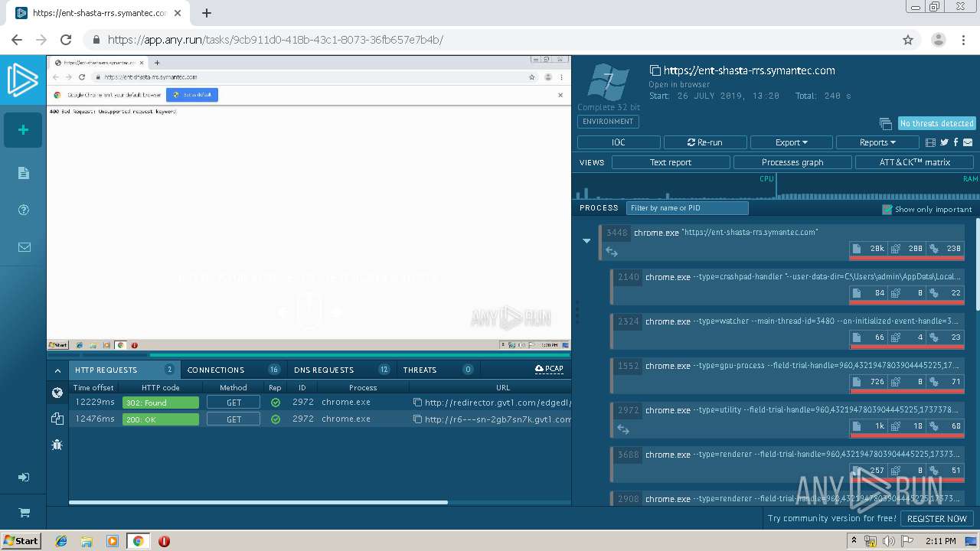Share the task on Twitter
The height and width of the screenshot is (551, 980).
pos(944,142)
